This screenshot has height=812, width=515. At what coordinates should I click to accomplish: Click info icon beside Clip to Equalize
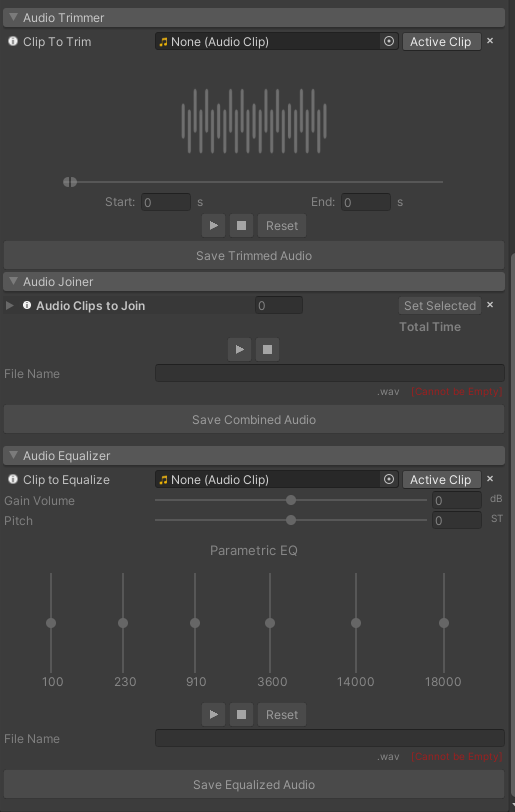[13, 479]
